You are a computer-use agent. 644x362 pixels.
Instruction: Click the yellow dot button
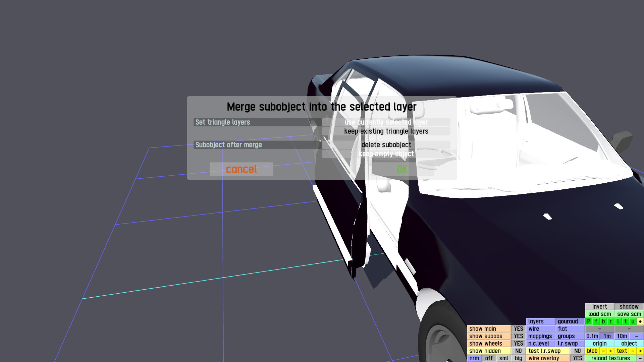click(x=640, y=321)
